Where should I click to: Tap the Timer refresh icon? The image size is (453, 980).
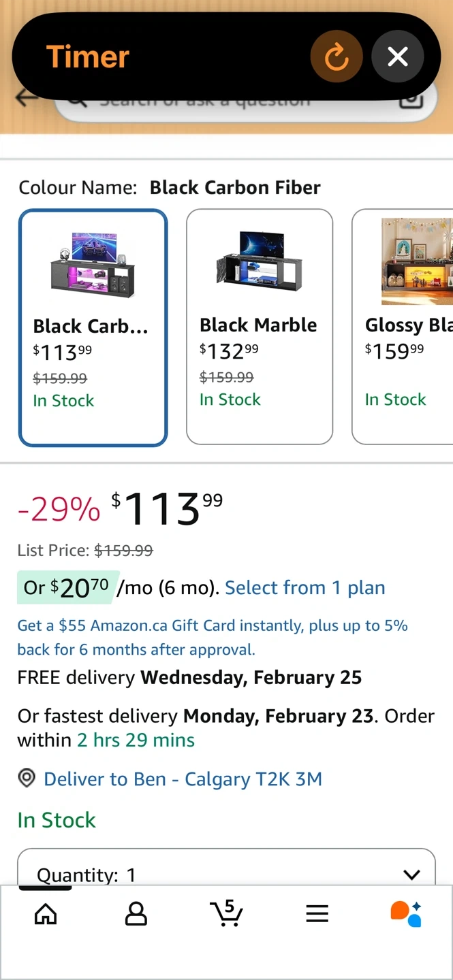click(x=337, y=57)
